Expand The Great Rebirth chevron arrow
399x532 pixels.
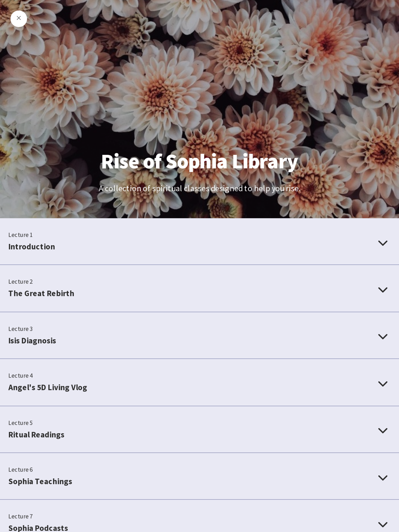pos(383,290)
